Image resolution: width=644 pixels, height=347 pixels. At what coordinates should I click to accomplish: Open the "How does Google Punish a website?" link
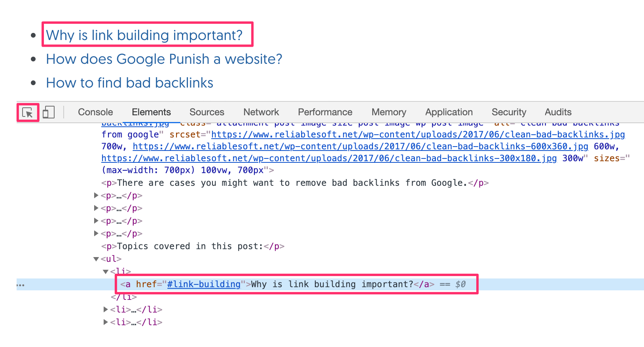[164, 59]
